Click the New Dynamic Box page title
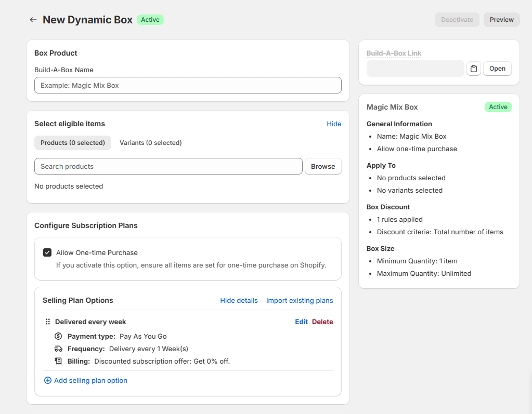Image resolution: width=532 pixels, height=414 pixels. click(87, 20)
